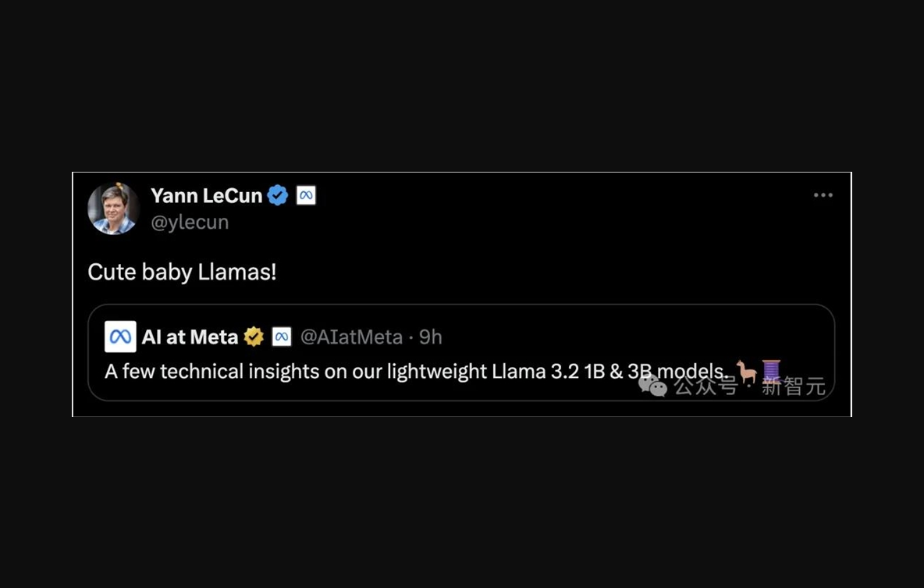Viewport: 924px width, 588px height.
Task: Click the llama emoji in quoted post
Action: click(x=747, y=372)
